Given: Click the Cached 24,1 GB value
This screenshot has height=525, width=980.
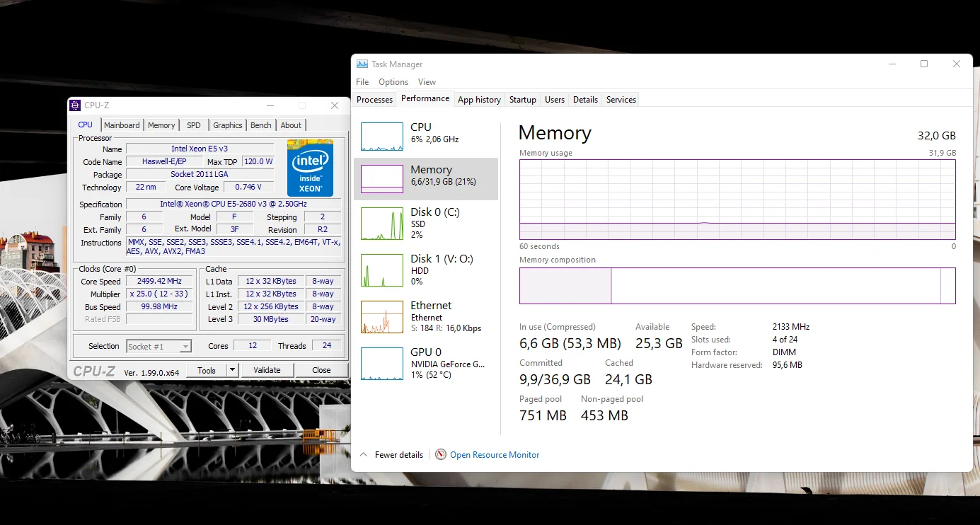Looking at the screenshot, I should pyautogui.click(x=628, y=380).
